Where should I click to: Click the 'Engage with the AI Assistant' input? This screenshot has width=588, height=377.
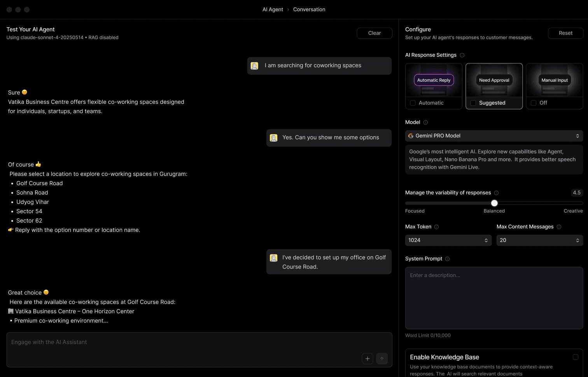pyautogui.click(x=199, y=350)
